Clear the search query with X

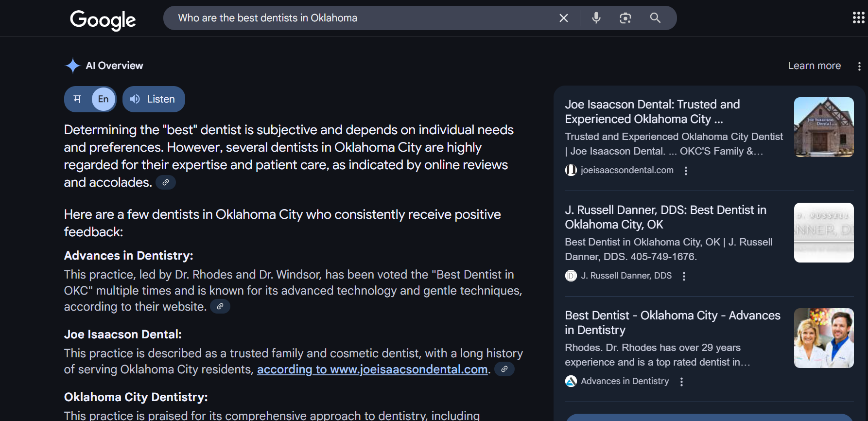pos(564,18)
